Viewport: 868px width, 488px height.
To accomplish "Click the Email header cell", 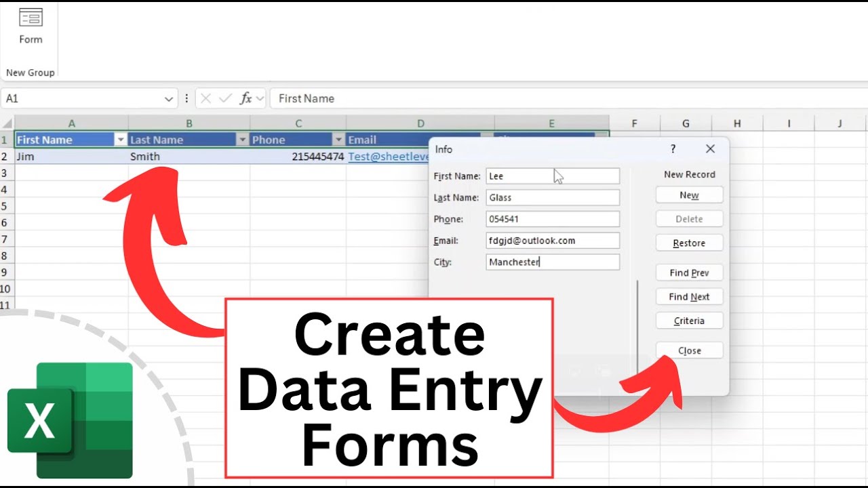I will coord(388,140).
